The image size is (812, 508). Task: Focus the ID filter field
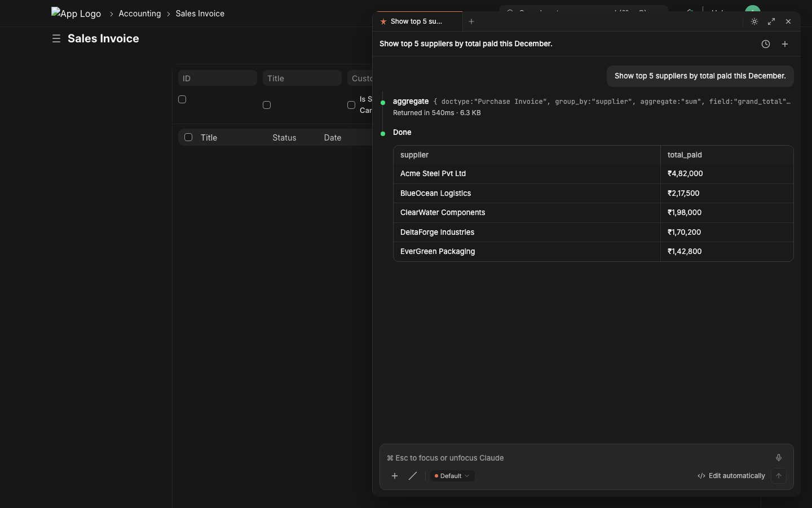[x=218, y=78]
